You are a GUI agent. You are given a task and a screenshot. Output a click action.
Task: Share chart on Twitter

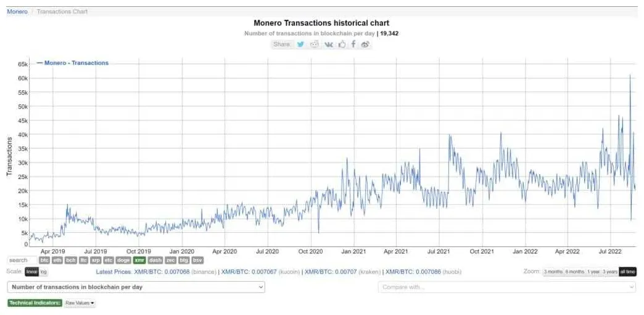[300, 44]
